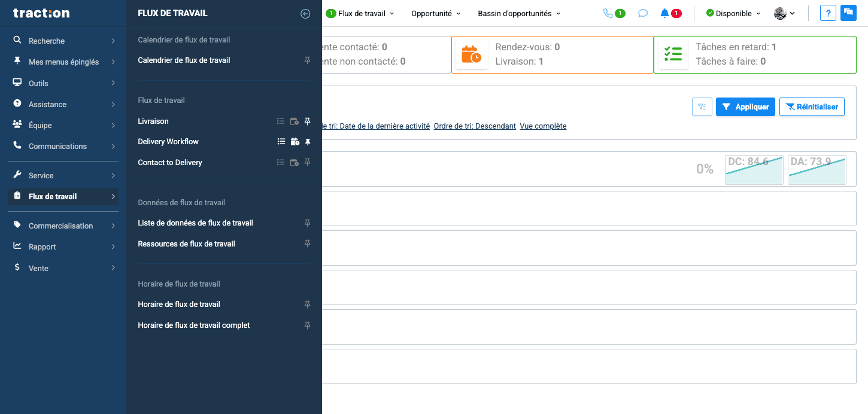Pin the Contact to Delivery entry
This screenshot has height=414, width=868.
(x=308, y=163)
